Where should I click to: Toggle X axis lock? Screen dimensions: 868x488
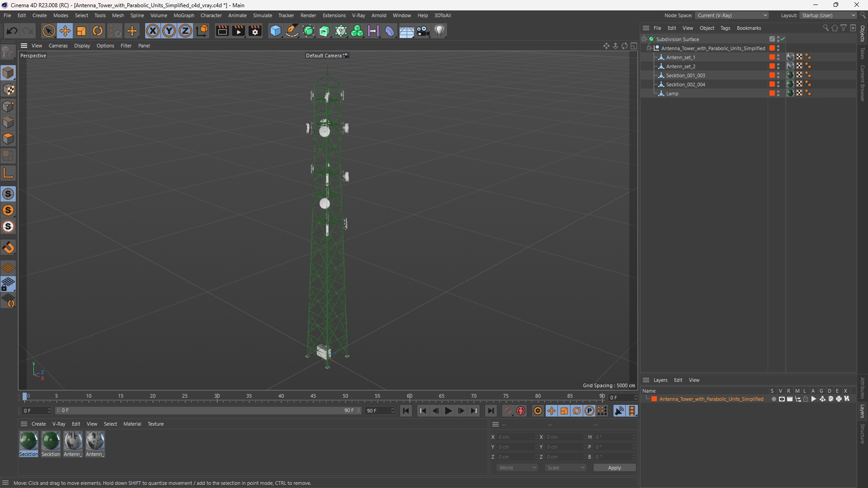tap(153, 31)
